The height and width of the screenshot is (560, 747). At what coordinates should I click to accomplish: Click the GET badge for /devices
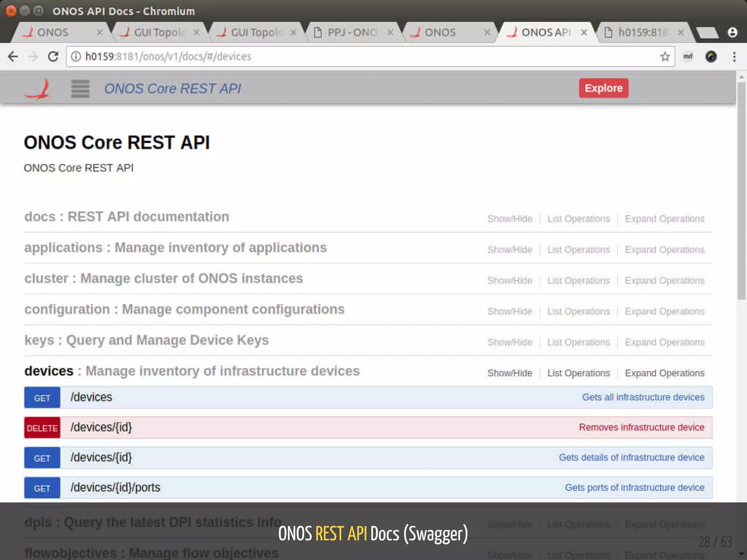[42, 397]
